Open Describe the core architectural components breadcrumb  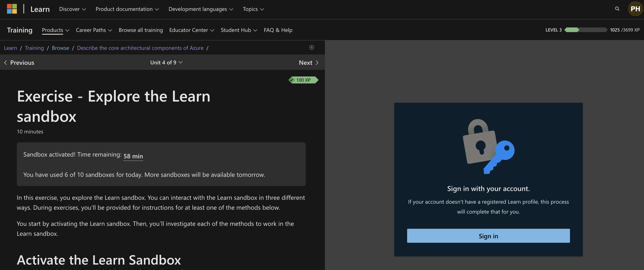(x=140, y=48)
